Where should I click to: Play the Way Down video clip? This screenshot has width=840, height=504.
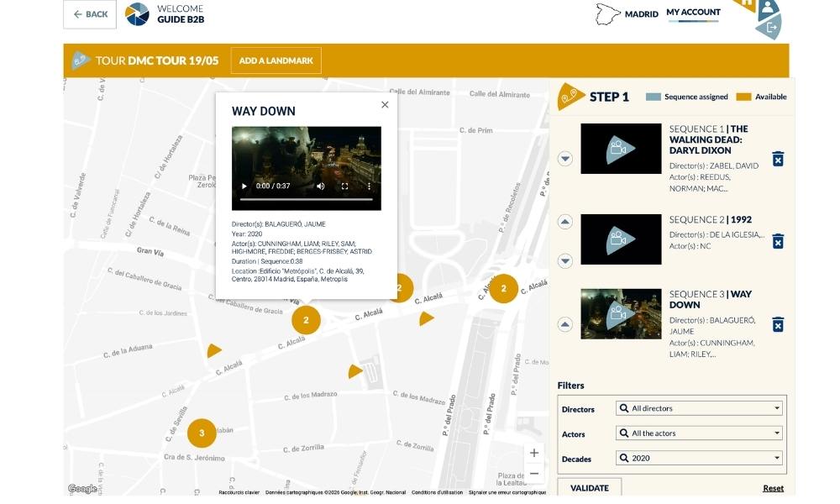[x=244, y=186]
